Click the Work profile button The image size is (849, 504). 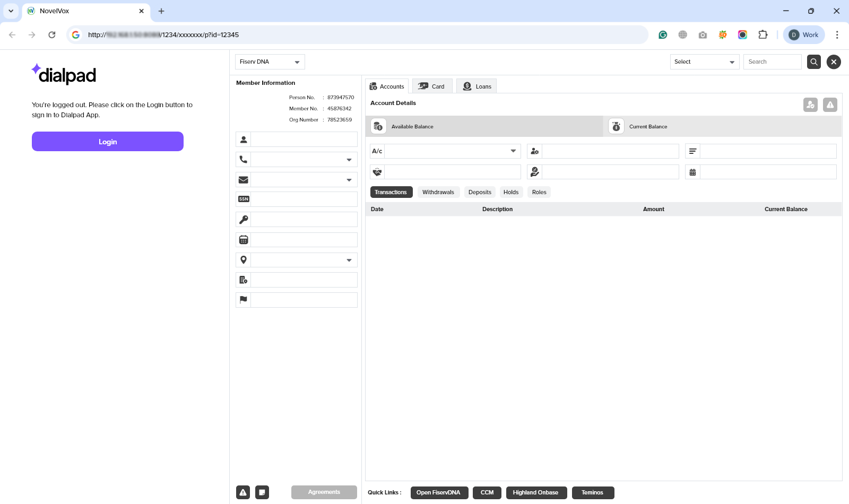pyautogui.click(x=804, y=35)
